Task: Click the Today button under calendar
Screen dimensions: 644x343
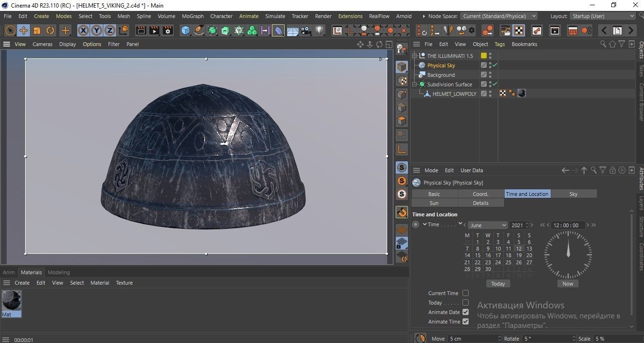Action: coord(498,284)
